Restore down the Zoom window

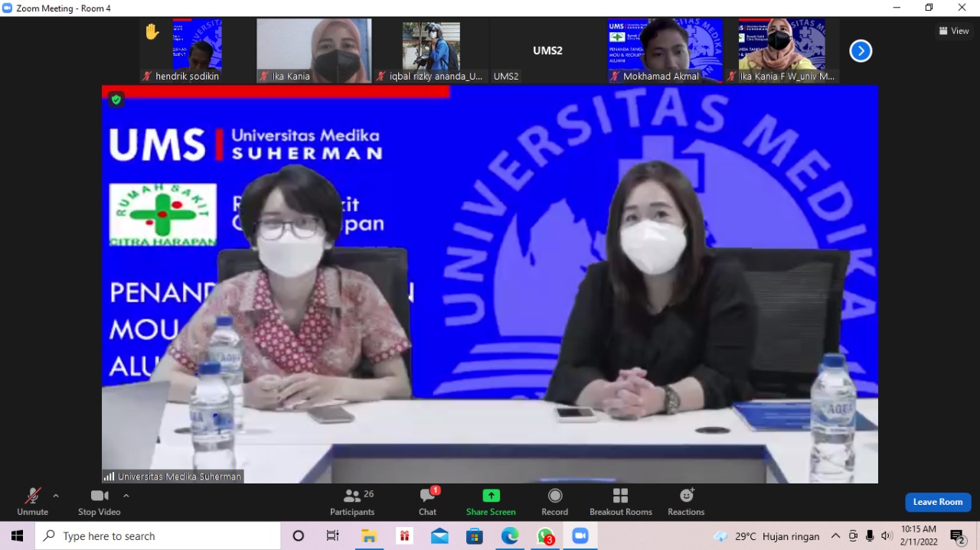click(929, 8)
